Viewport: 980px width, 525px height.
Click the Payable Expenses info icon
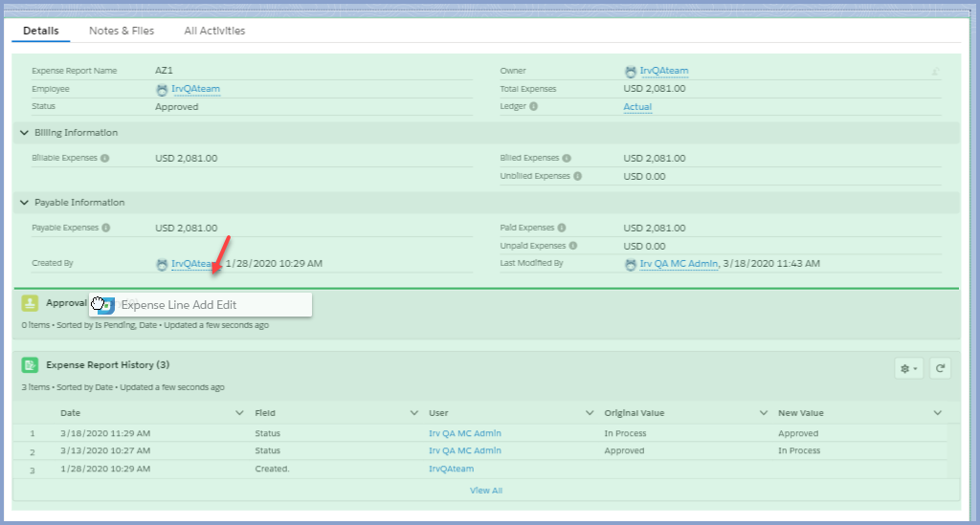click(x=105, y=228)
